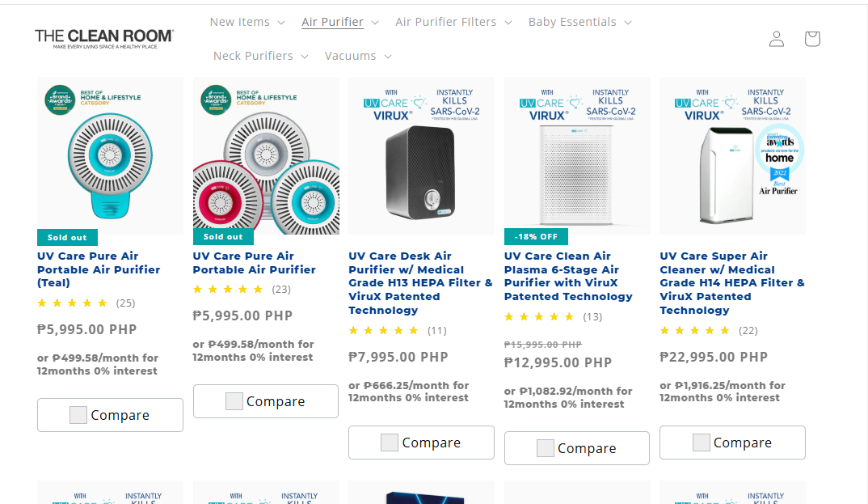This screenshot has width=868, height=504.
Task: Expand the Air Purifier Filters dropdown
Action: coord(453,22)
